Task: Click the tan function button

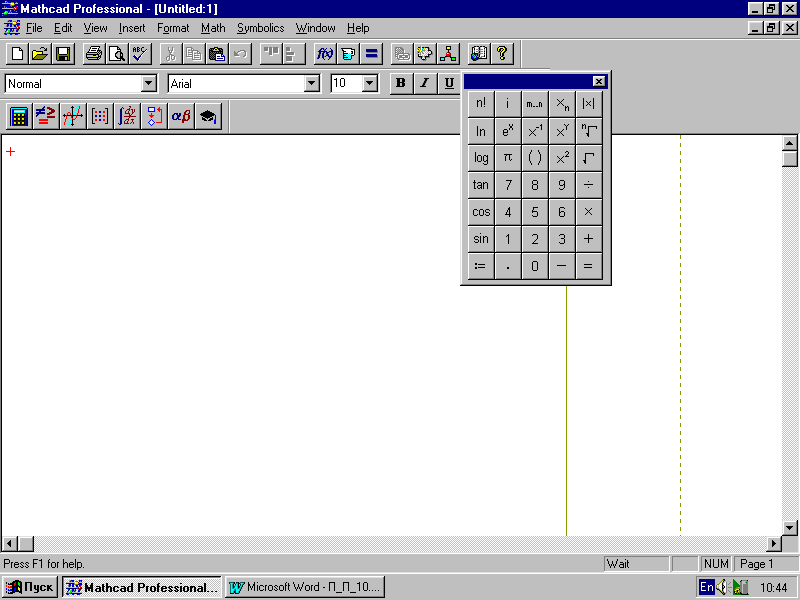Action: coord(481,185)
